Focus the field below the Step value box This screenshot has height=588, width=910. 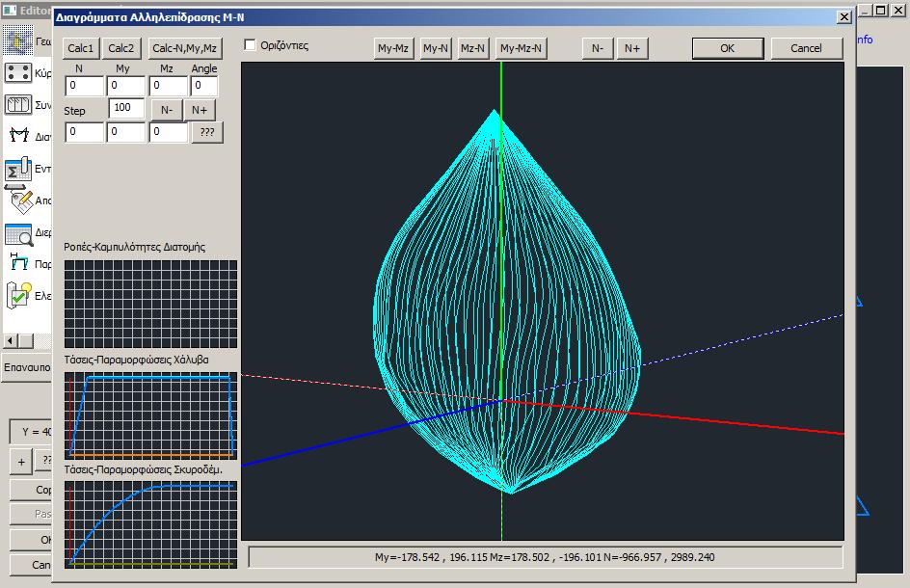coord(126,132)
